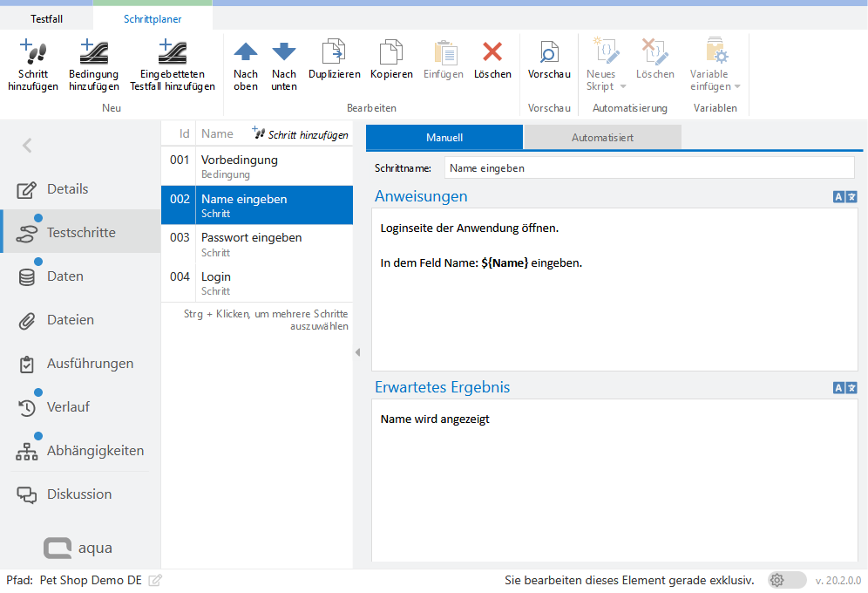Image resolution: width=868 pixels, height=593 pixels.
Task: Click into the Schrittname input field
Action: pos(648,167)
